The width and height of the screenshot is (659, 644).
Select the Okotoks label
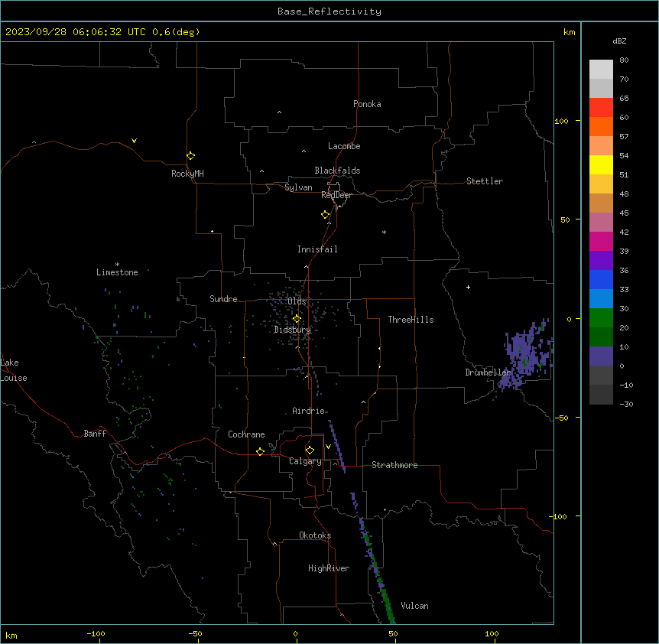coord(315,535)
